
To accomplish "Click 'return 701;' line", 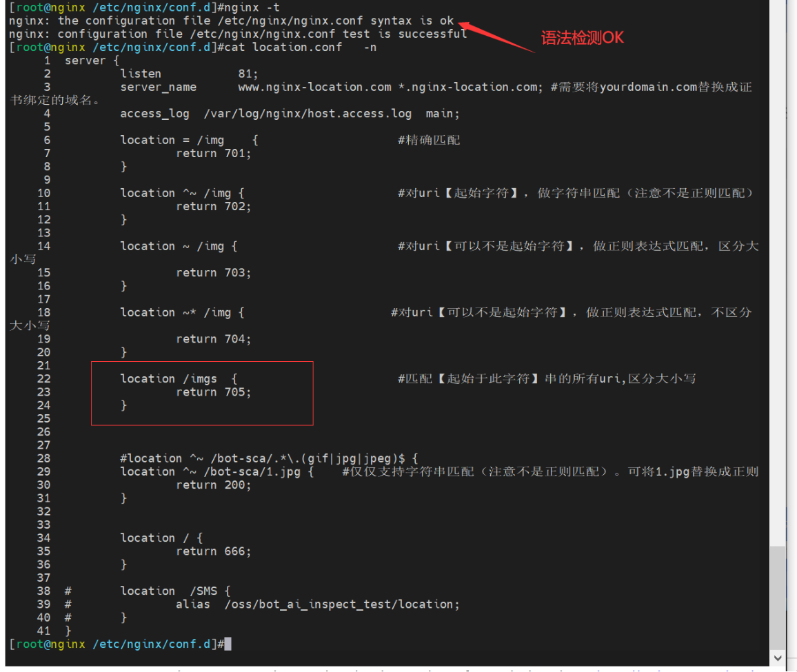I will click(214, 154).
